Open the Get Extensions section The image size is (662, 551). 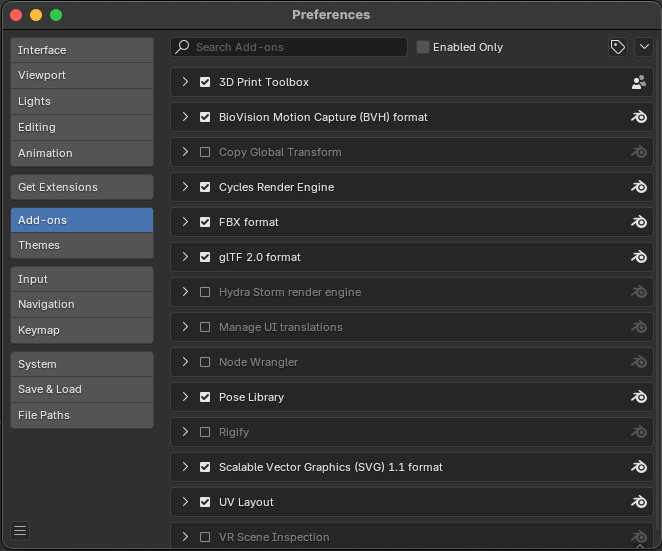(82, 187)
